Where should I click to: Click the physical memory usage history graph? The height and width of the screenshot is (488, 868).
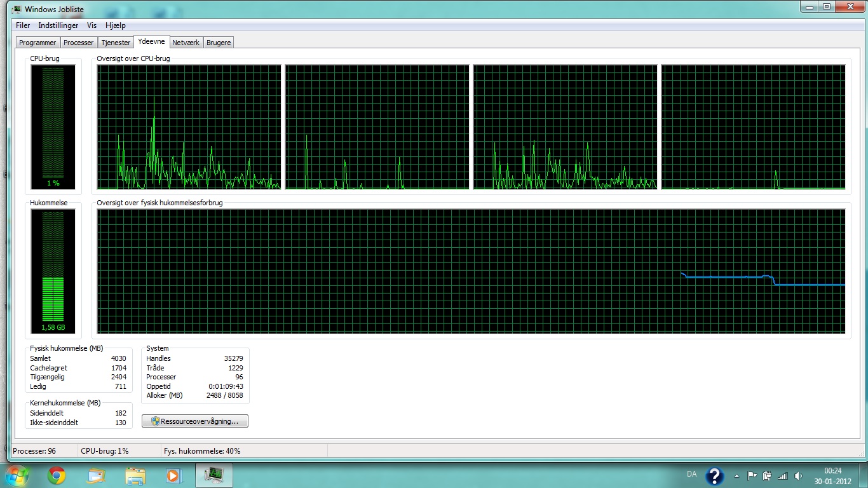click(x=471, y=271)
